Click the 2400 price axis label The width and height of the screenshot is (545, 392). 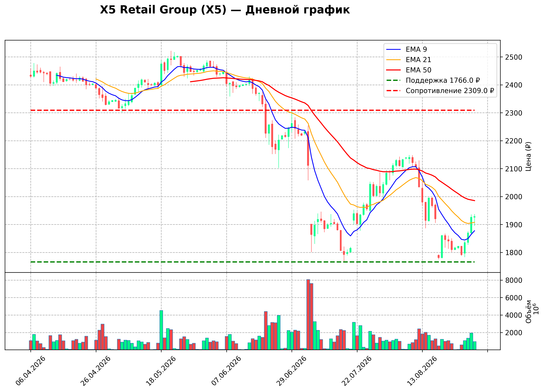pyautogui.click(x=513, y=85)
